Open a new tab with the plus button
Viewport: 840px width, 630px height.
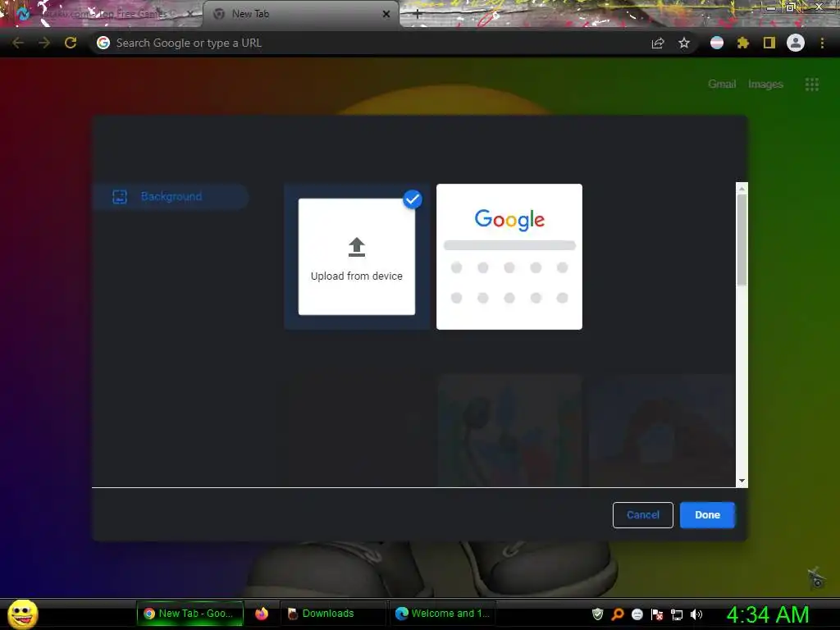[418, 14]
